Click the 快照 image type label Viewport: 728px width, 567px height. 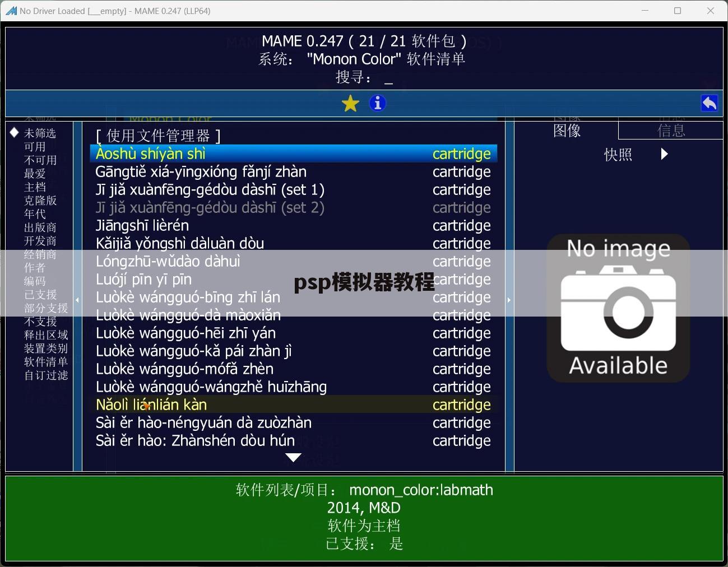pyautogui.click(x=618, y=154)
